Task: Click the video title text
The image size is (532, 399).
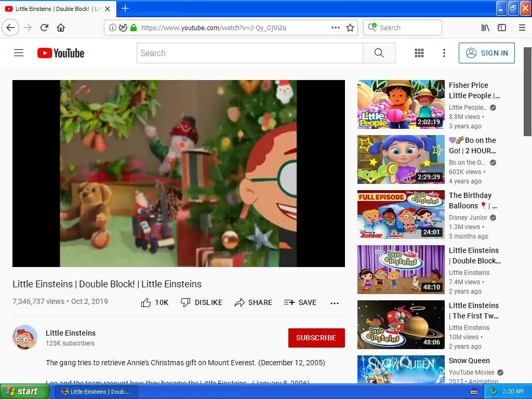Action: pos(107,284)
